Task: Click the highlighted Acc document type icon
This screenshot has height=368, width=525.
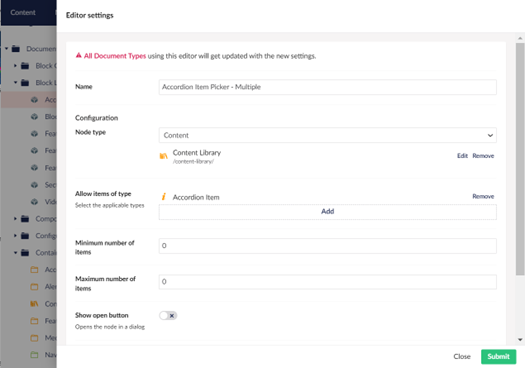Action: pos(34,100)
